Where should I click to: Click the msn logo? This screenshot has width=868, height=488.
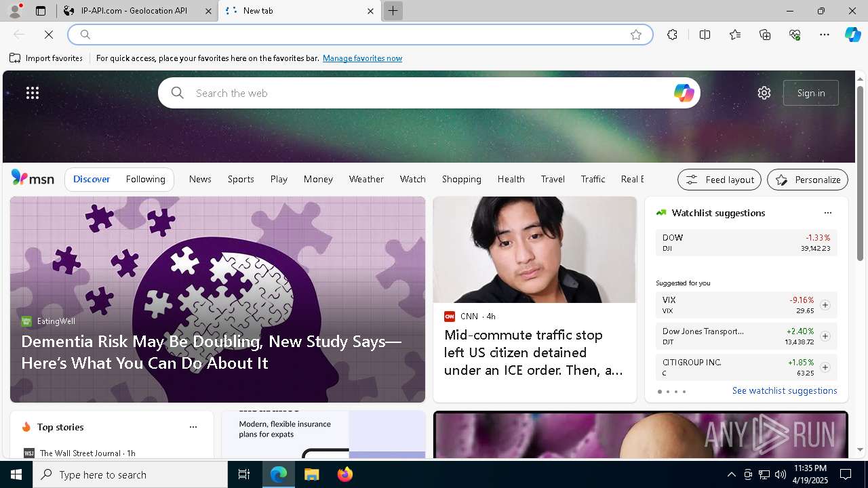point(33,178)
